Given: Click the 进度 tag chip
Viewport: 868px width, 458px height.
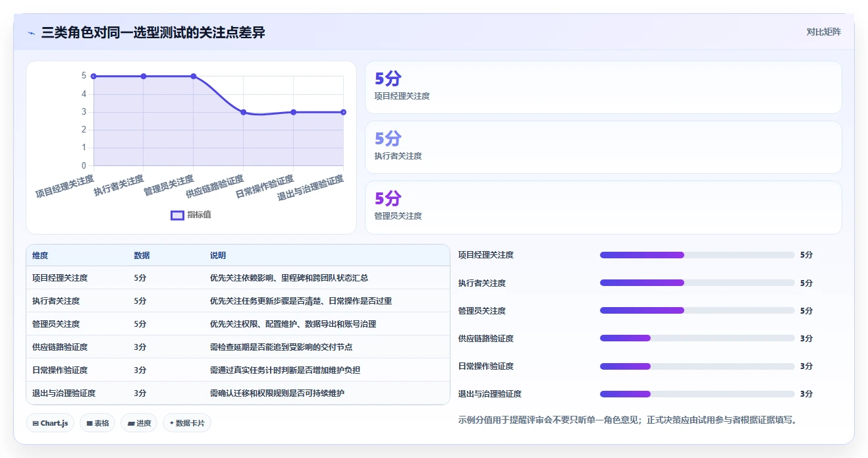Looking at the screenshot, I should [x=139, y=423].
